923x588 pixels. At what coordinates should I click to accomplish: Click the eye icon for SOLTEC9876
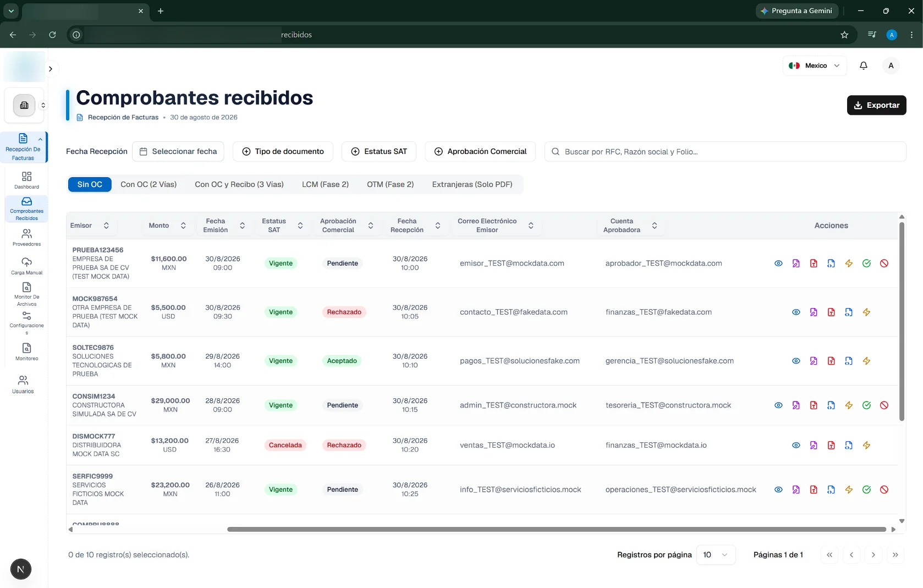coord(796,361)
